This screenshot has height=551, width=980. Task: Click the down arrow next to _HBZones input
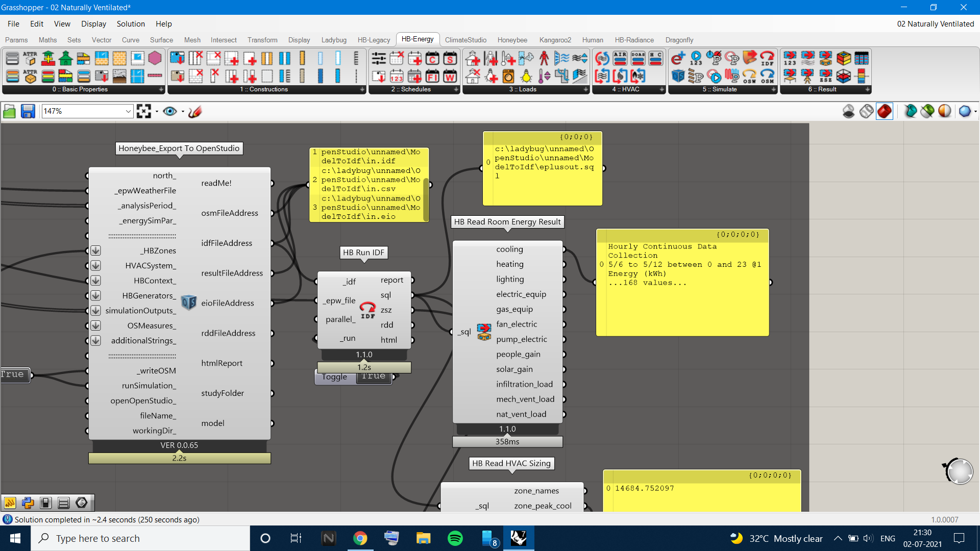pos(95,251)
